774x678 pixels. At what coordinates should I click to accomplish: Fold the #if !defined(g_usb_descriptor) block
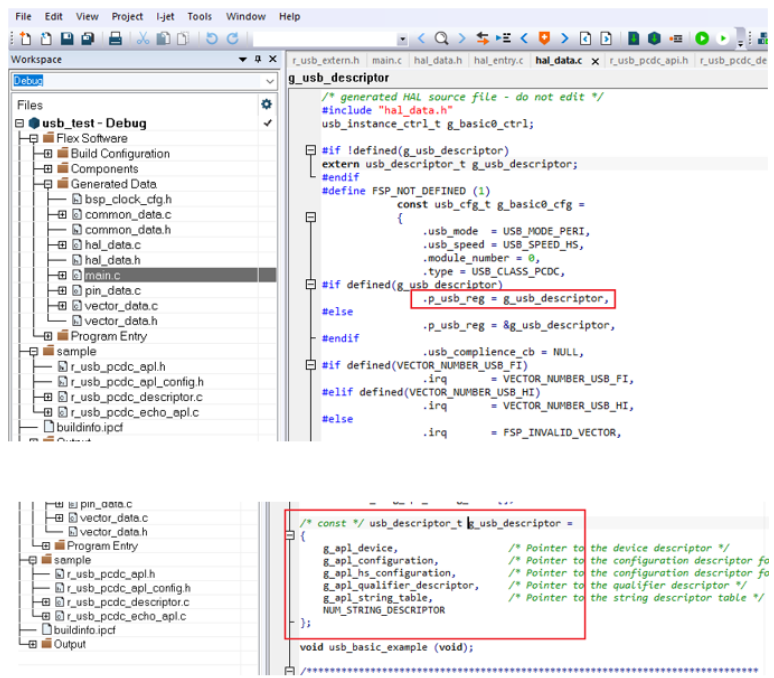pos(310,150)
